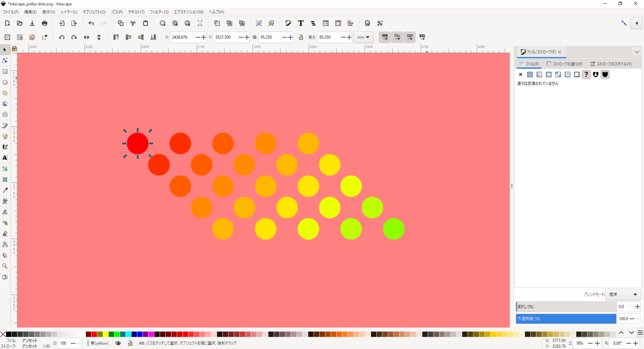Adjust the 不透明度 opacity slider
The width and height of the screenshot is (644, 349).
click(x=566, y=319)
